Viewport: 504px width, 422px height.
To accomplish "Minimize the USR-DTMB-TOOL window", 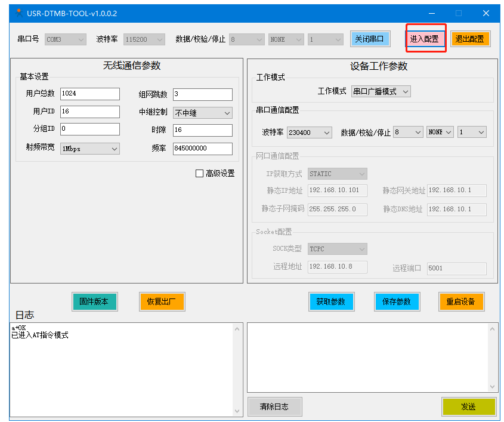I will (432, 13).
